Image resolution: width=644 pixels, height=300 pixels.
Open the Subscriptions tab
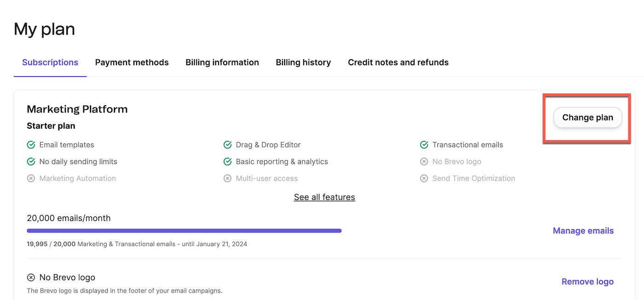(50, 62)
